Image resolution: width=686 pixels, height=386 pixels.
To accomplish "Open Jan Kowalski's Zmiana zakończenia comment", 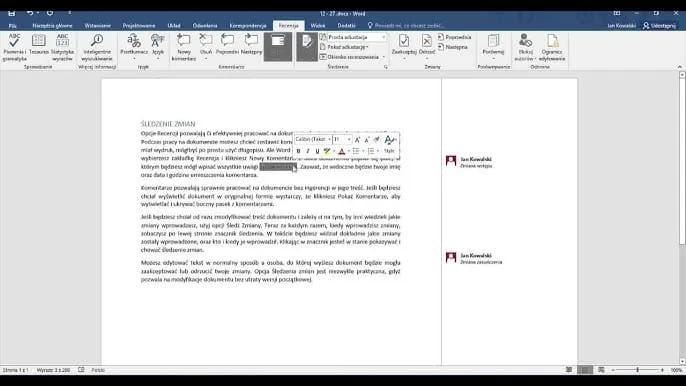I will tap(474, 258).
